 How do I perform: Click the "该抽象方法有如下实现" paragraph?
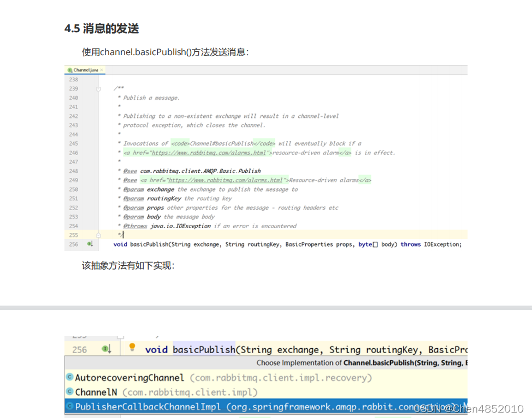[x=128, y=265]
